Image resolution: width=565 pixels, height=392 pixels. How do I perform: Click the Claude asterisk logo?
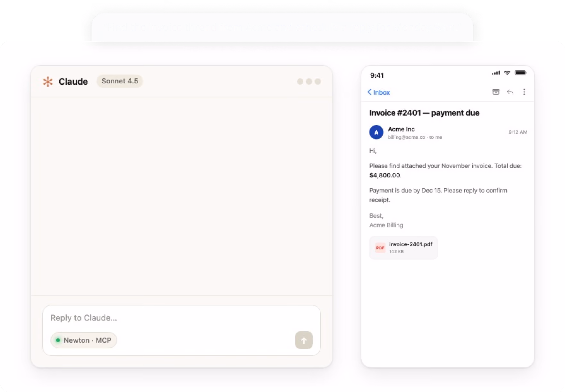pos(48,81)
